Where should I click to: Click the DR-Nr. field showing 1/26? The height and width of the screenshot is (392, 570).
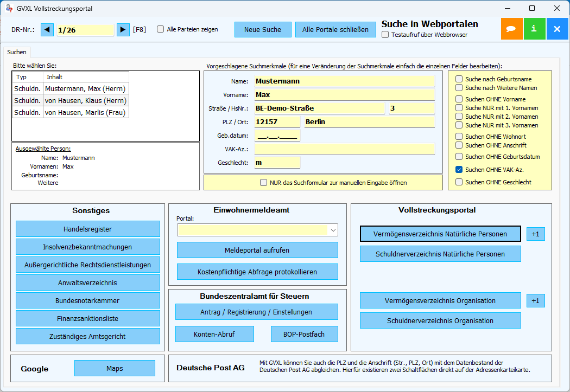85,30
